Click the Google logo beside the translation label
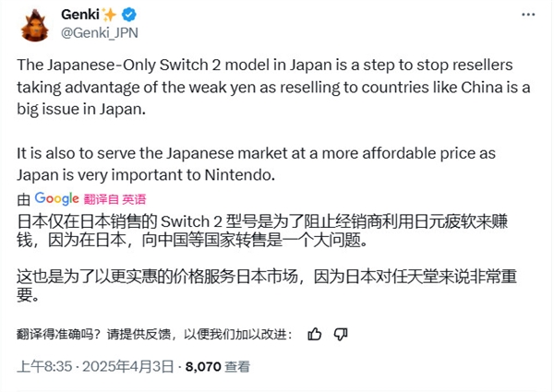The height and width of the screenshot is (392, 554). [56, 198]
